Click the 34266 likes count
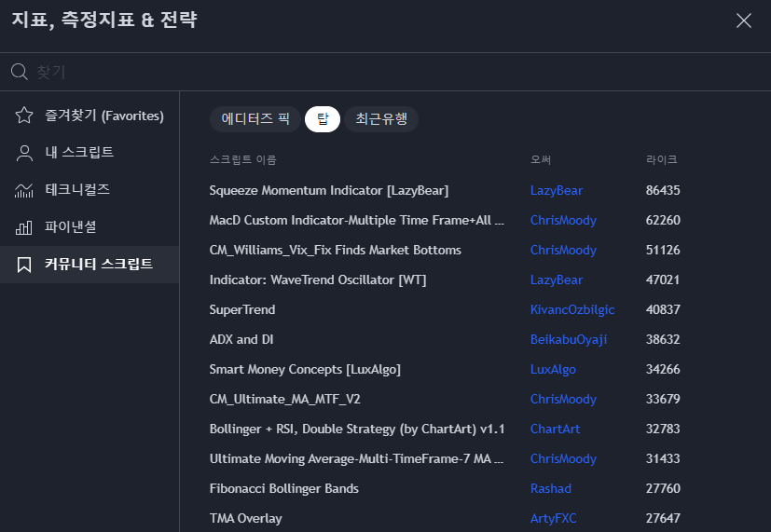Screen dimensions: 771x532 [x=663, y=369]
